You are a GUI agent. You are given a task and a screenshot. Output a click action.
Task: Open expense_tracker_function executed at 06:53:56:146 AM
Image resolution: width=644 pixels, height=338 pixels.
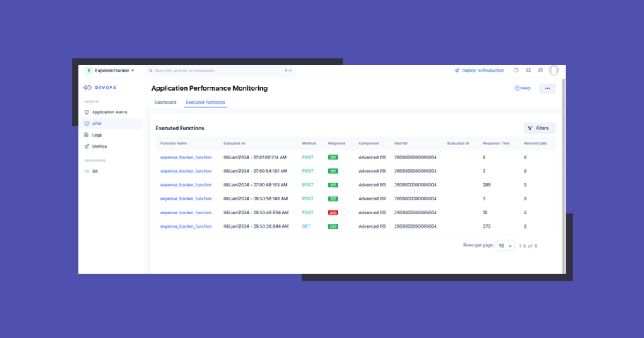[x=186, y=199]
